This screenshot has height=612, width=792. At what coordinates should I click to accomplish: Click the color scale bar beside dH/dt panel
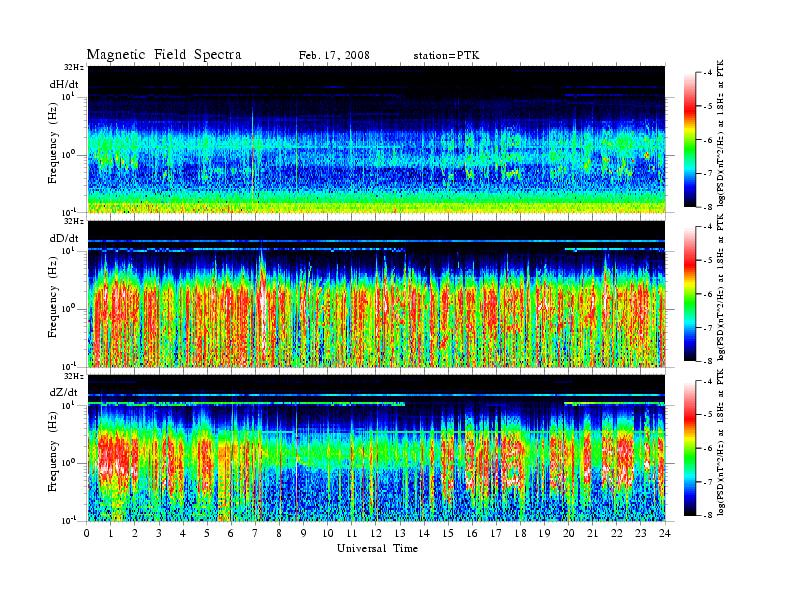(689, 140)
